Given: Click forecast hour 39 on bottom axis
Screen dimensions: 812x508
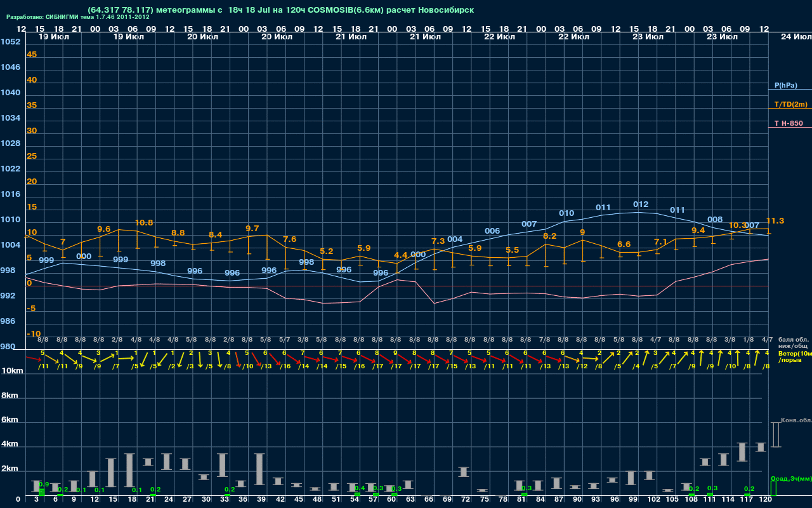Looking at the screenshot, I should click(x=261, y=500).
